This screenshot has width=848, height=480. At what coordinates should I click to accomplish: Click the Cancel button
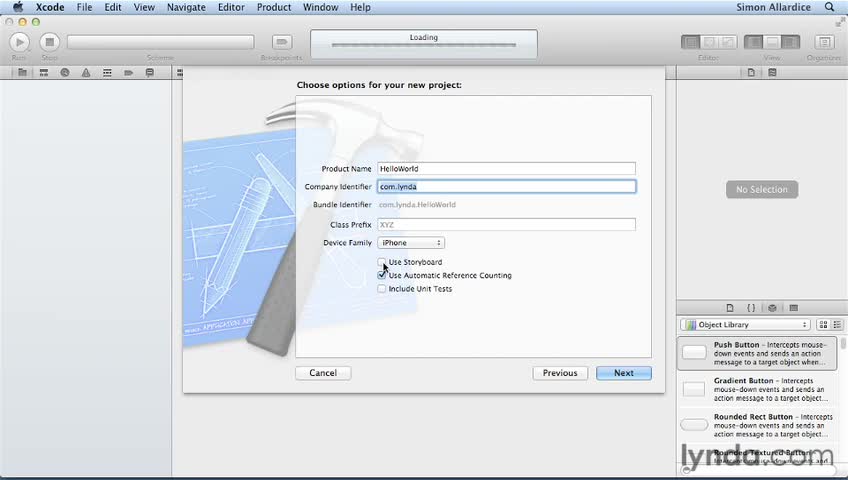point(323,373)
